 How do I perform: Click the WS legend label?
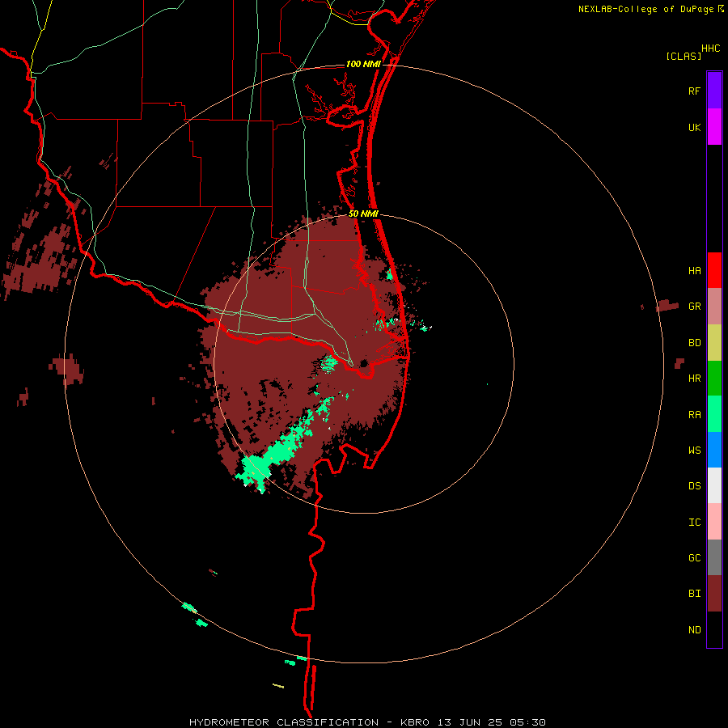click(695, 451)
